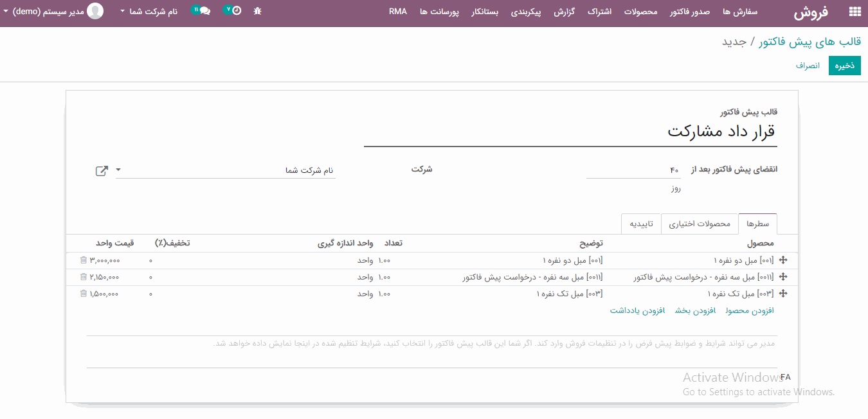This screenshot has width=868, height=419.
Task: Click the debug bug icon in navbar
Action: coord(257,11)
